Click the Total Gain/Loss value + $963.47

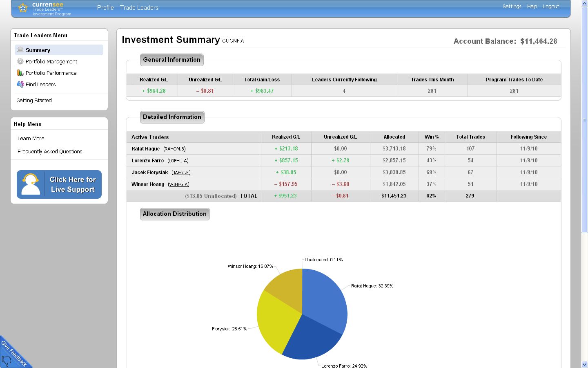click(262, 91)
